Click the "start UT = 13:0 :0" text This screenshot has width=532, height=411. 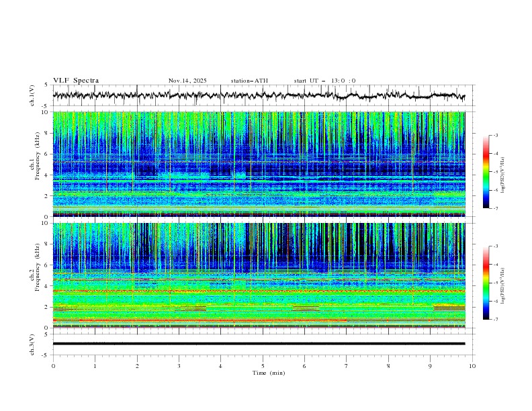(x=324, y=81)
